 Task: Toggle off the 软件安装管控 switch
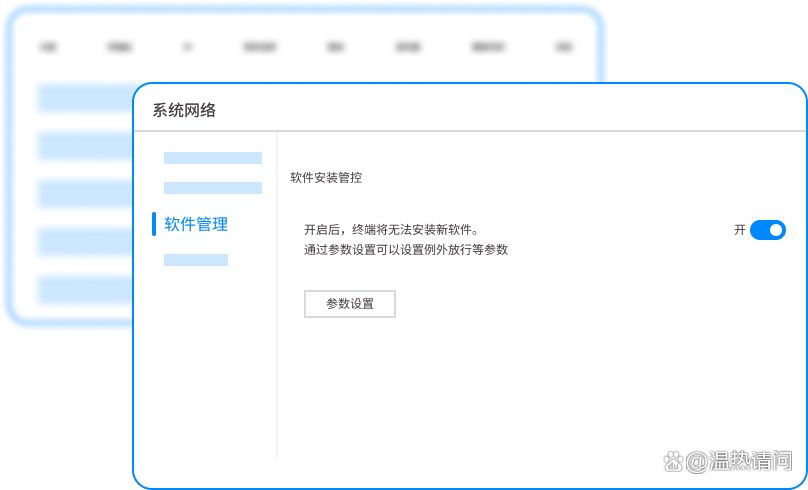(767, 230)
